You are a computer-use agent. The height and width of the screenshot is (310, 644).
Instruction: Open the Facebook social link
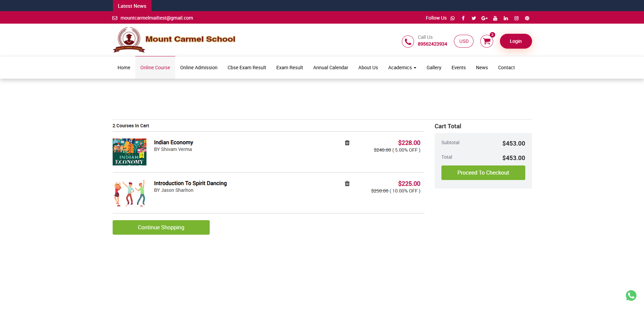(x=463, y=18)
